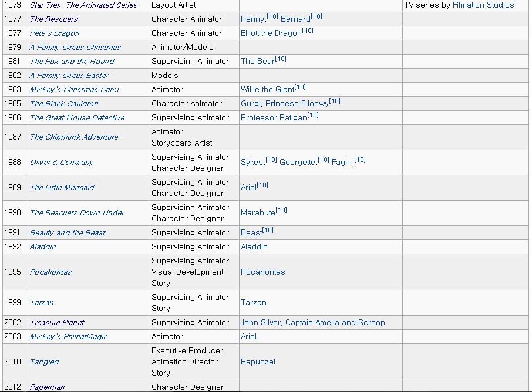Open the Mickey's PhilharMagic link
The image size is (532, 392).
69,337
